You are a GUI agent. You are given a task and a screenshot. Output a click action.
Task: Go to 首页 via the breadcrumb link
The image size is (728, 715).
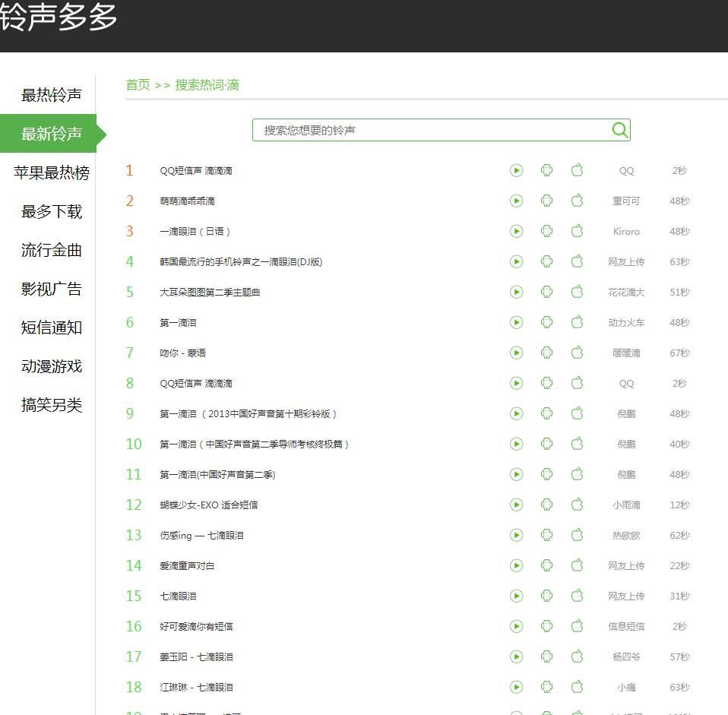(x=137, y=84)
